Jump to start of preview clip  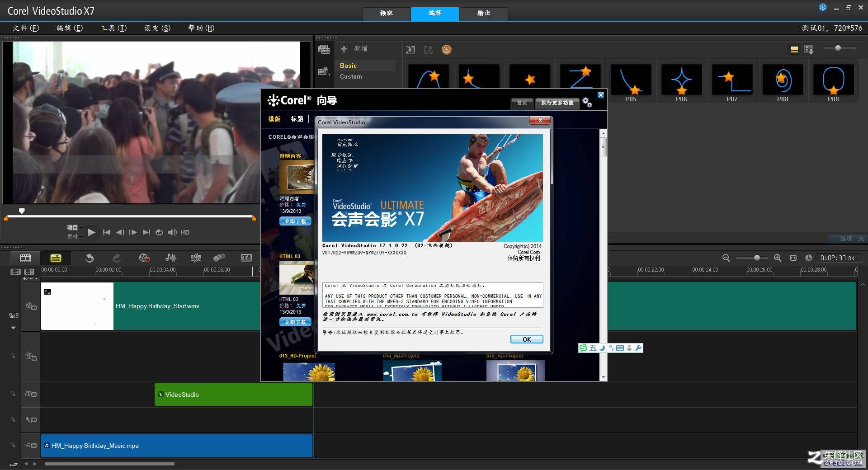click(107, 232)
